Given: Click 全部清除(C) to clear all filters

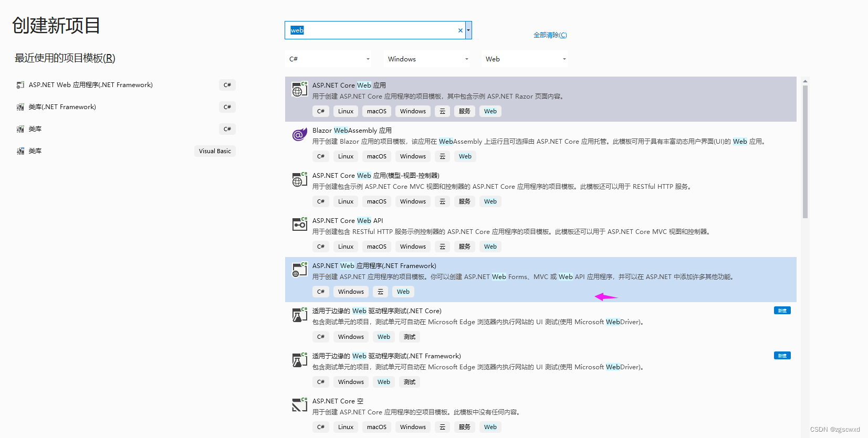Looking at the screenshot, I should (x=550, y=35).
